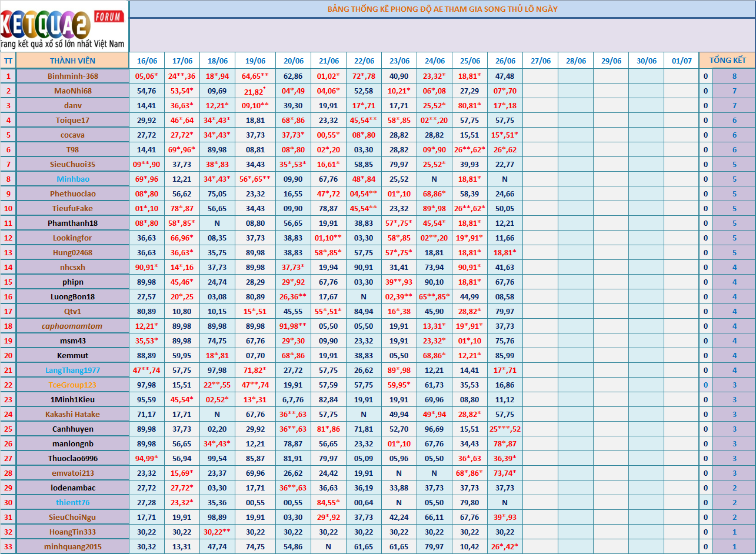This screenshot has height=554, width=756.
Task: Click member name Qtv1
Action: pyautogui.click(x=72, y=311)
